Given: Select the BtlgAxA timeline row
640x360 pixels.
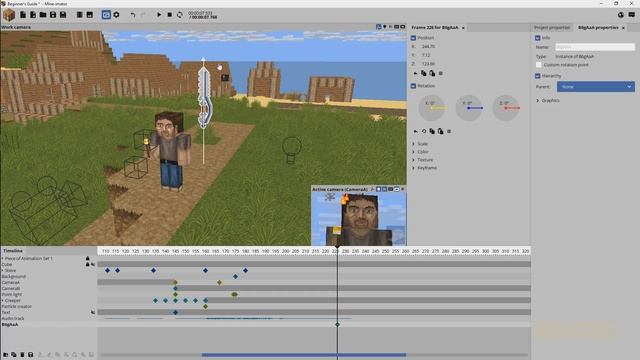Looking at the screenshot, I should [x=49, y=324].
